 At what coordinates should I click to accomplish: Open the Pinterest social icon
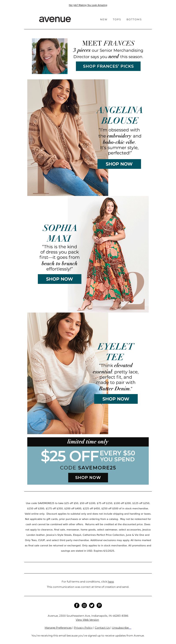(99, 605)
